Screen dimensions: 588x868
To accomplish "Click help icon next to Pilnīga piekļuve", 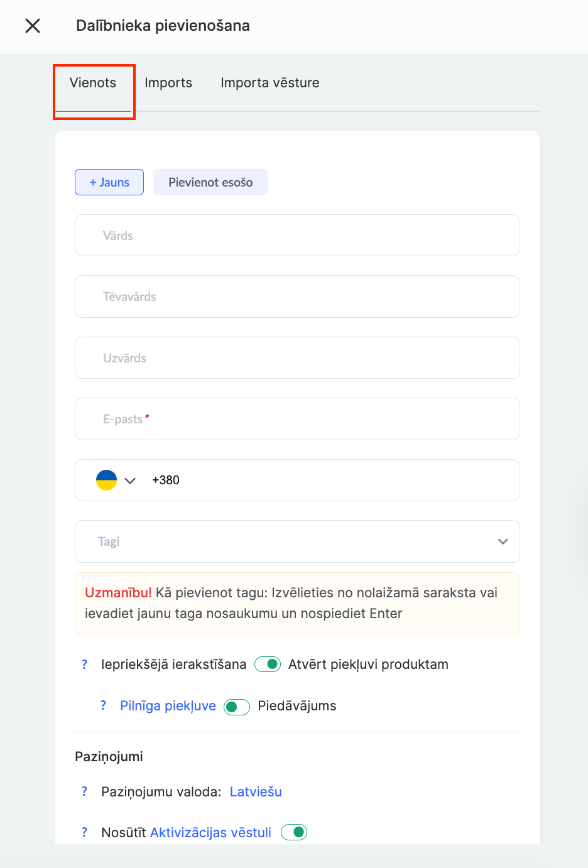I will click(x=104, y=706).
